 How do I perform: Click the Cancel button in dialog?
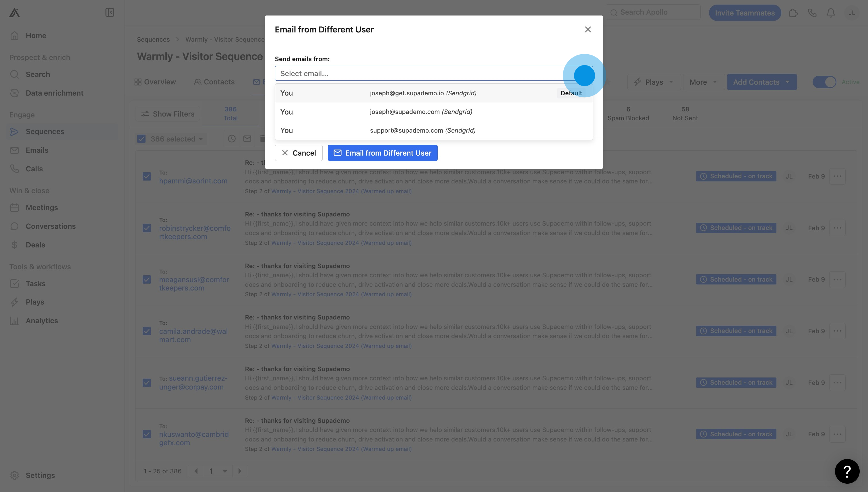coord(298,153)
